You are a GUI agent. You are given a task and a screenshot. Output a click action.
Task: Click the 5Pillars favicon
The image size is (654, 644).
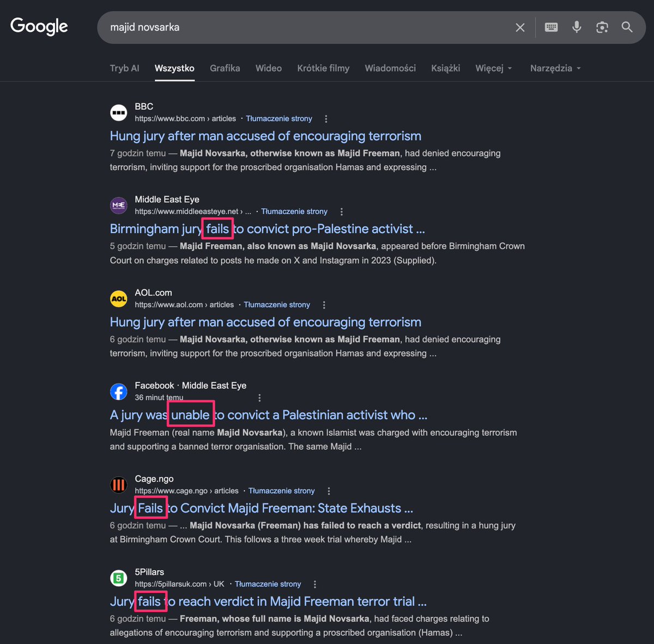click(119, 578)
